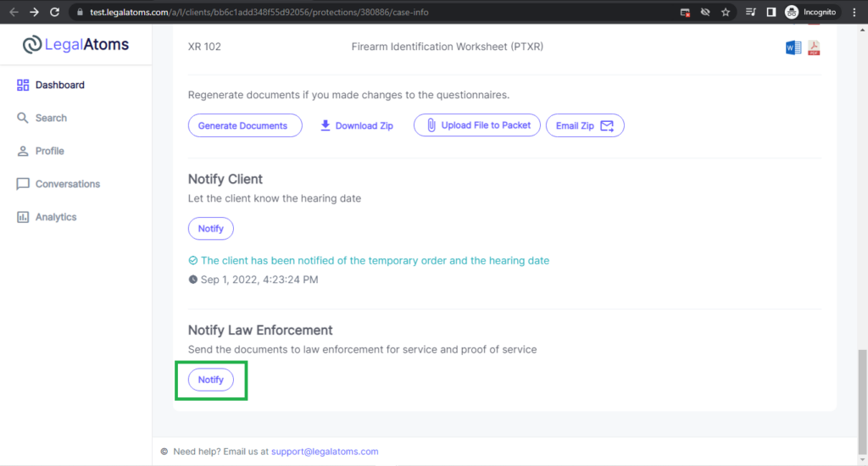The width and height of the screenshot is (868, 466).
Task: Open the Profile page icon
Action: pos(23,151)
